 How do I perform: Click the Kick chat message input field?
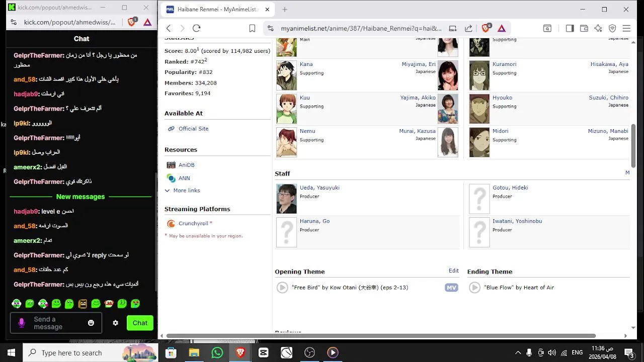56,323
